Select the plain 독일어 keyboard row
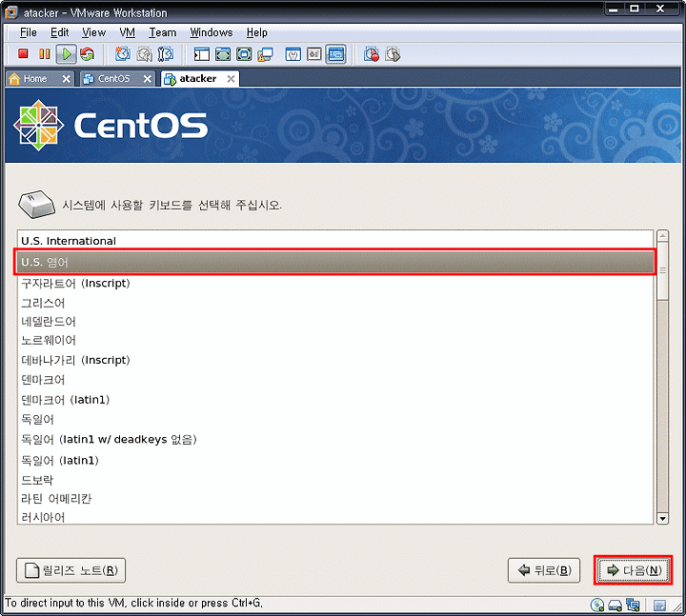This screenshot has height=616, width=686. [x=335, y=419]
